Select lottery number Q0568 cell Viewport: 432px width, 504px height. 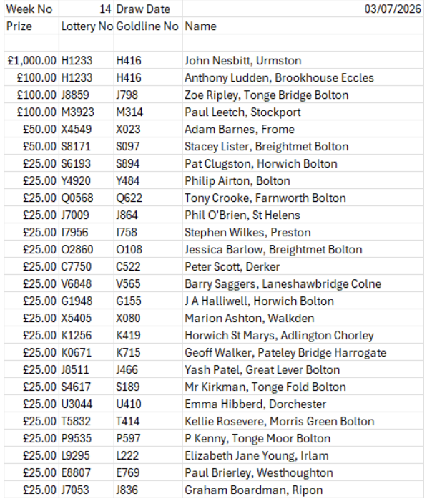coord(87,198)
